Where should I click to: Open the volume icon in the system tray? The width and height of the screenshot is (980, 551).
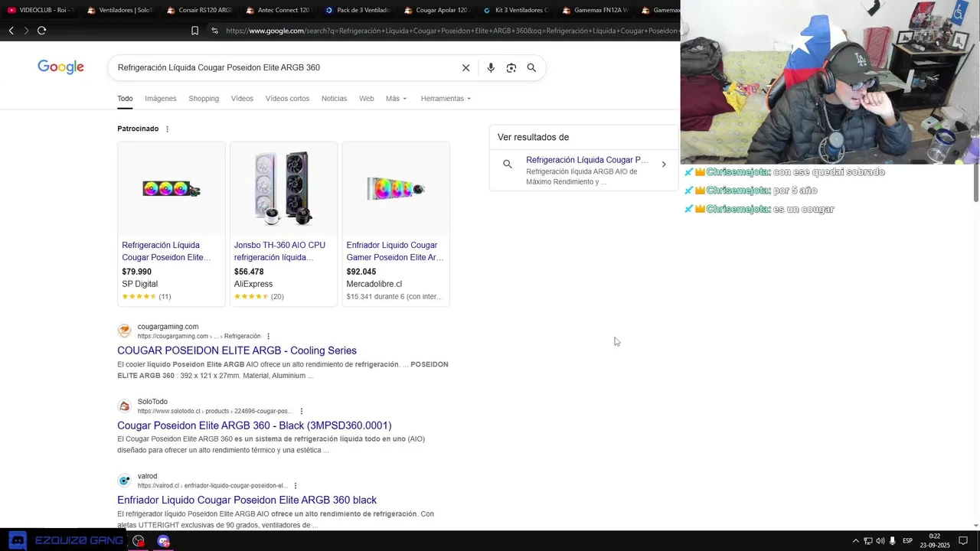coord(880,540)
